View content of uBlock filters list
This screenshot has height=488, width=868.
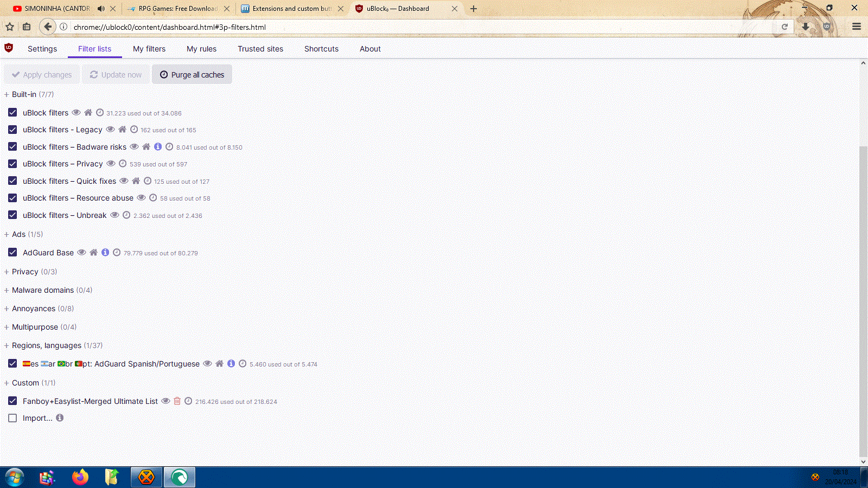coord(76,113)
